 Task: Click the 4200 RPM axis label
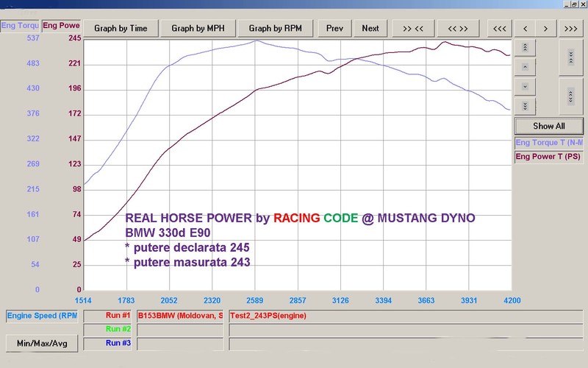click(x=512, y=300)
